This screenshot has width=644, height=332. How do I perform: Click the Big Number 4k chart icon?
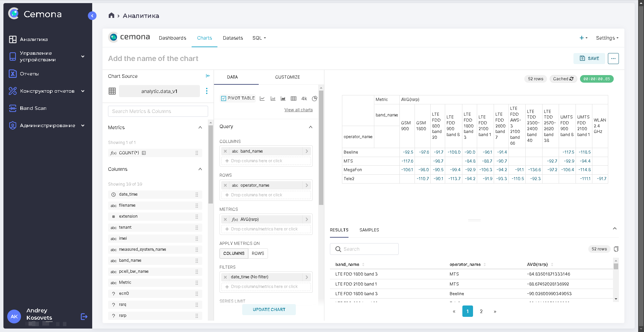(304, 98)
